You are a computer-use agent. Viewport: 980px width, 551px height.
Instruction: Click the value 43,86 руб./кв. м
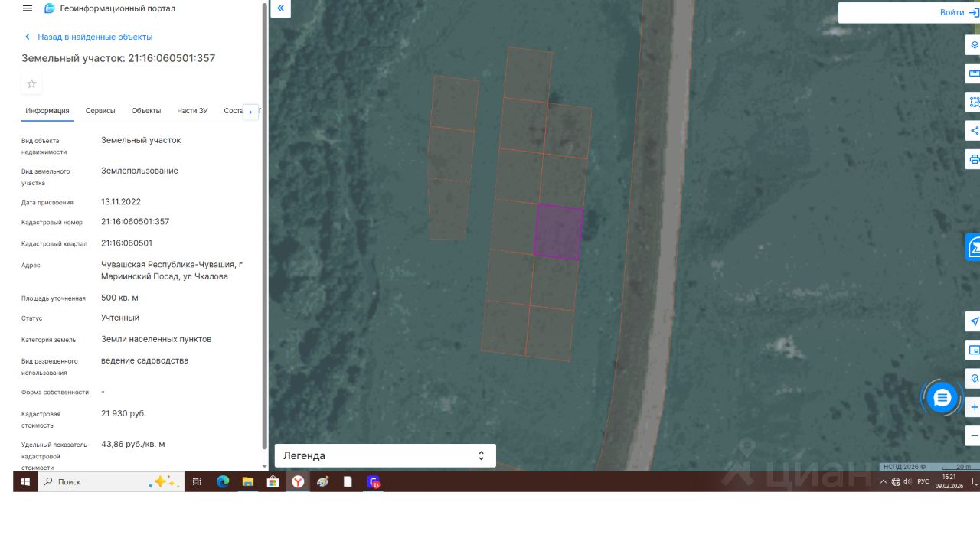coord(133,444)
